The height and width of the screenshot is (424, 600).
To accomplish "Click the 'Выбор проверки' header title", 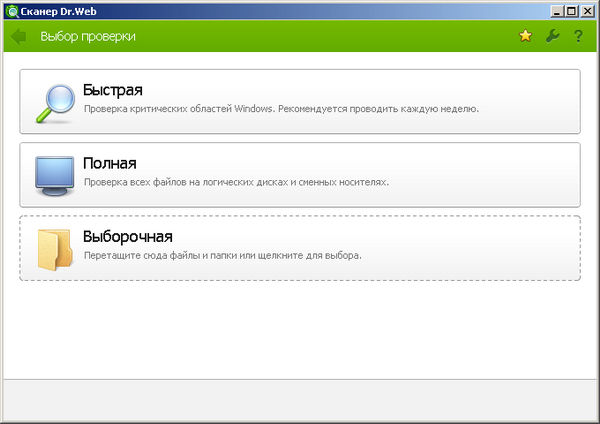I will (88, 36).
